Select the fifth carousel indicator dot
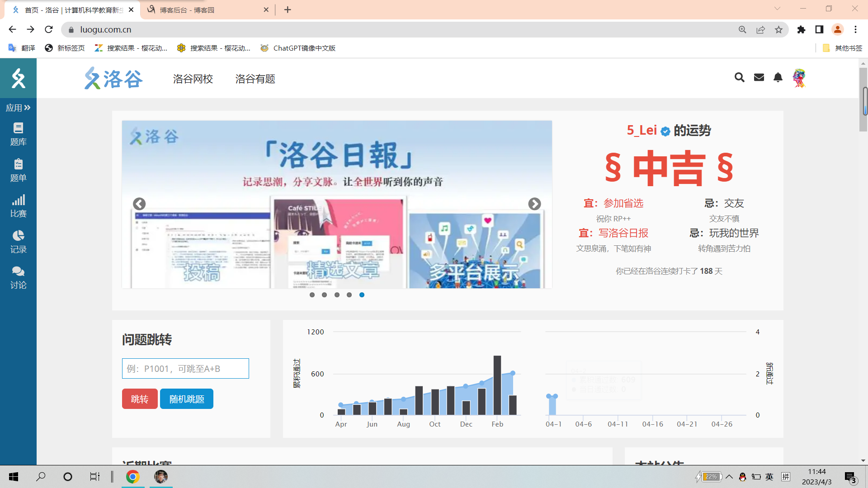 click(362, 295)
